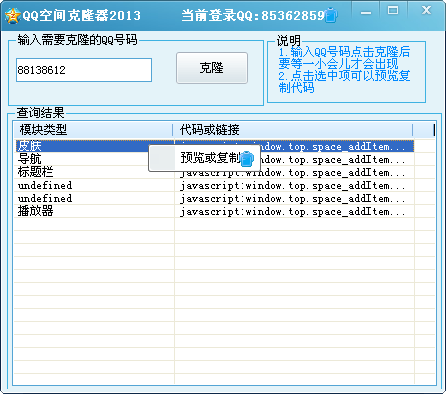Select the 播放器 row
The height and width of the screenshot is (394, 446).
coord(215,211)
